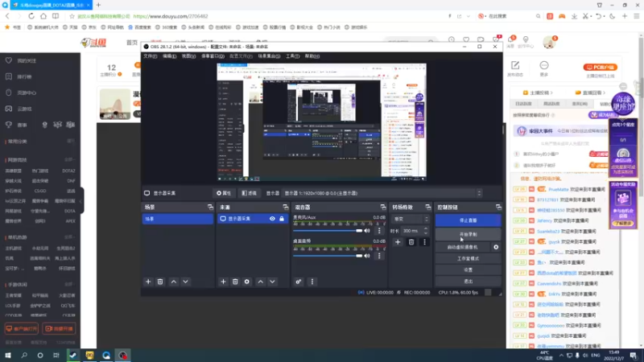Open a new browser tab
Image resolution: width=644 pixels, height=362 pixels.
[98, 5]
